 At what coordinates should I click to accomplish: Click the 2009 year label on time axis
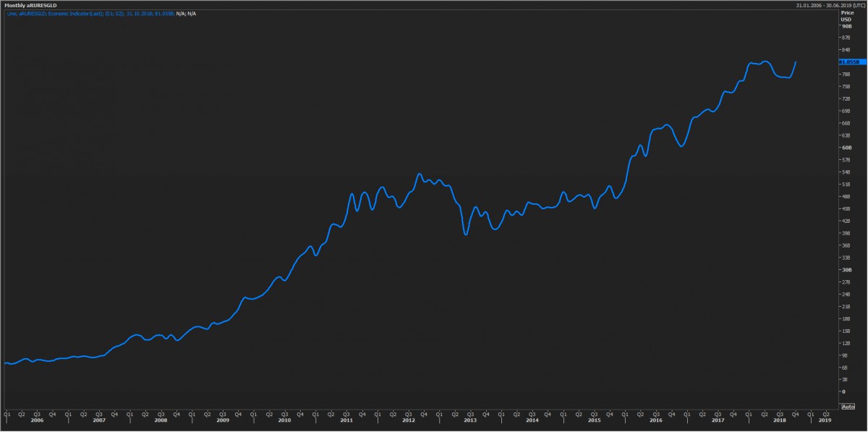(x=223, y=420)
